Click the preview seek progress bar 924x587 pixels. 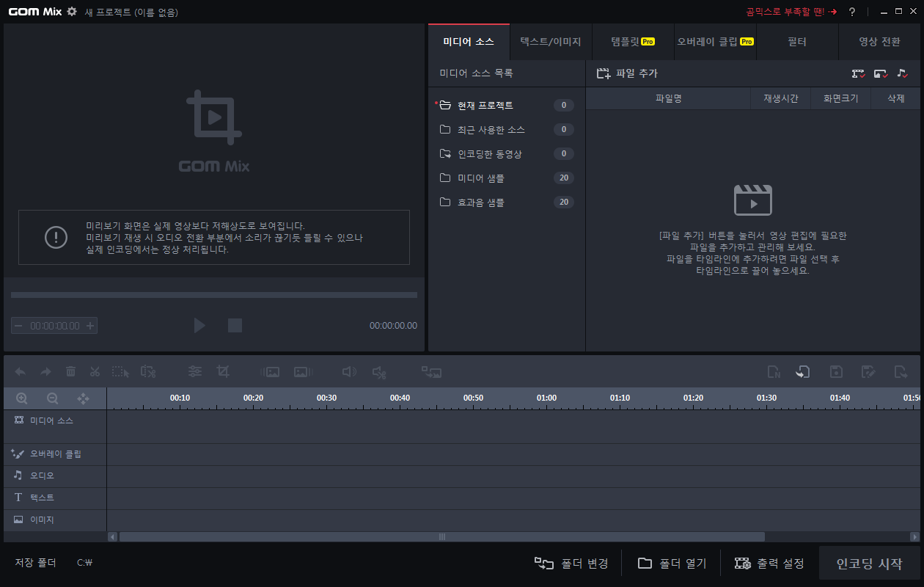(x=214, y=295)
